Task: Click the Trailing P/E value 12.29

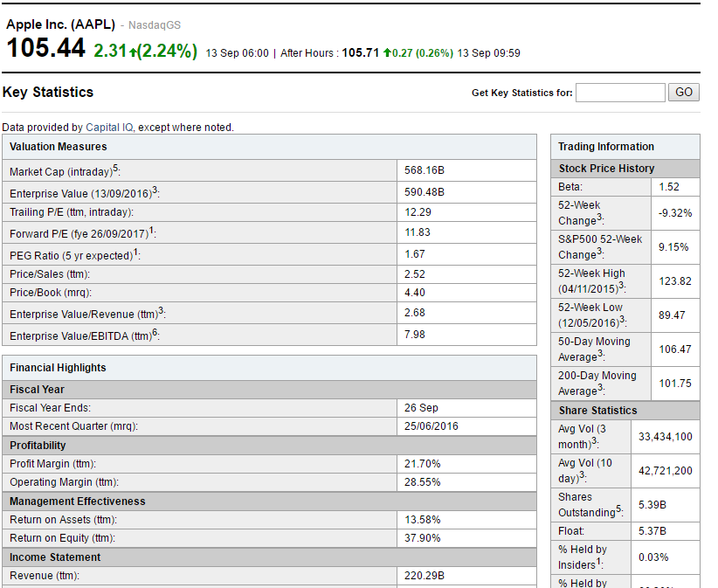Action: [418, 212]
